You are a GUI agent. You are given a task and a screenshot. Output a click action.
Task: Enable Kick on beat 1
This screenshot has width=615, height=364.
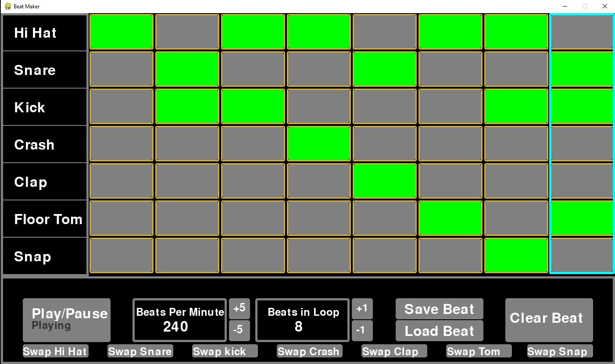(122, 107)
